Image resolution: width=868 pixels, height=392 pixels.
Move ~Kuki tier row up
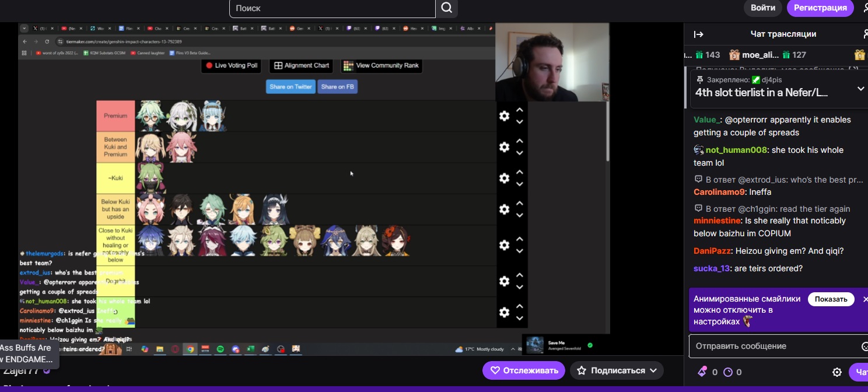click(519, 172)
